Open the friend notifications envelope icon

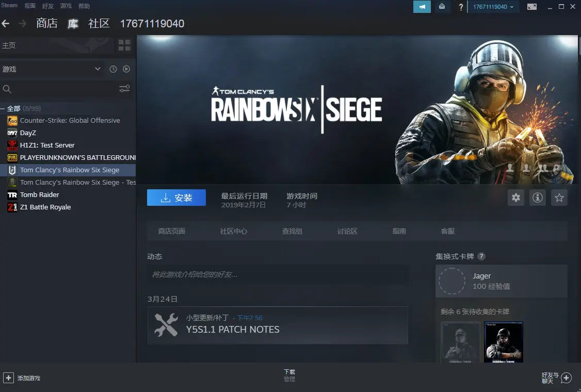(x=442, y=7)
